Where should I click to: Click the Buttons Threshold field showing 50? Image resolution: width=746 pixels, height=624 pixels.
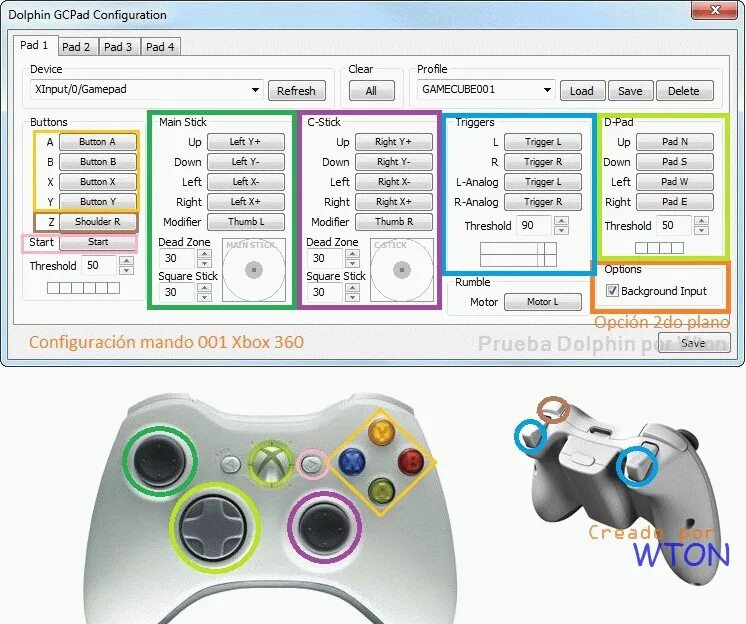[x=99, y=265]
